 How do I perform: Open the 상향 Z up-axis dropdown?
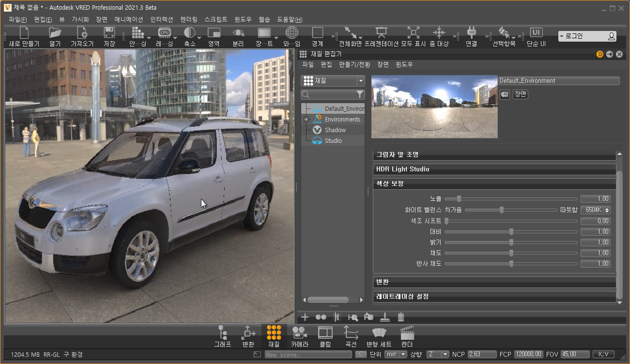[x=438, y=355]
